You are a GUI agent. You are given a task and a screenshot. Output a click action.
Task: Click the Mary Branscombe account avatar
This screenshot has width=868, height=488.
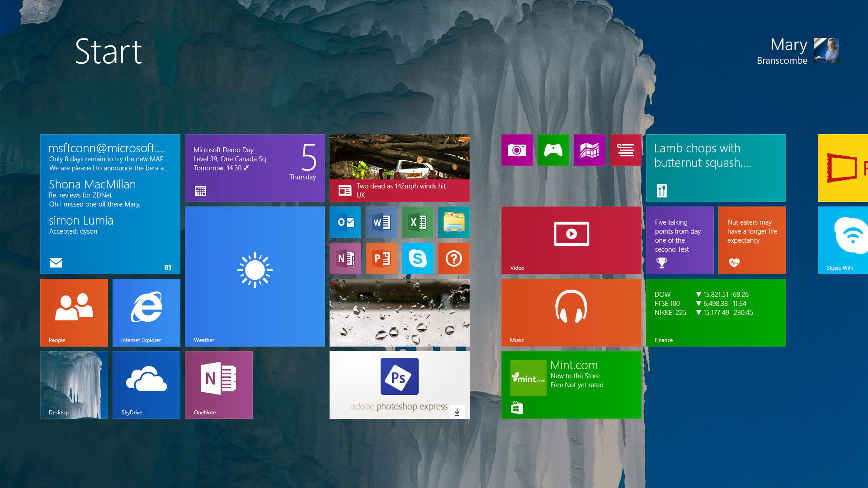point(829,50)
